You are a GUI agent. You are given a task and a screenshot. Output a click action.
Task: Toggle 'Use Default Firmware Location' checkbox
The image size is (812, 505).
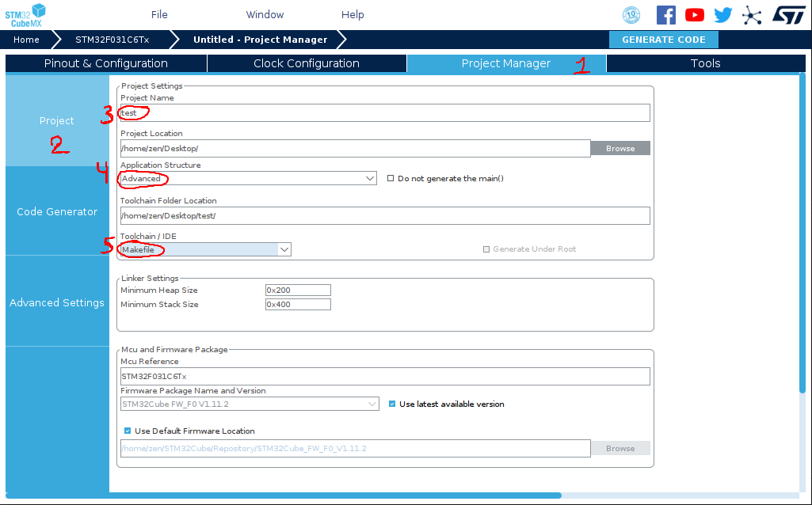[128, 431]
